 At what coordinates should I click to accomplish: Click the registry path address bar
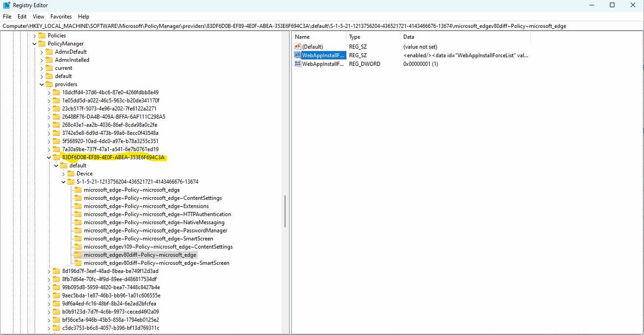pyautogui.click(x=322, y=26)
